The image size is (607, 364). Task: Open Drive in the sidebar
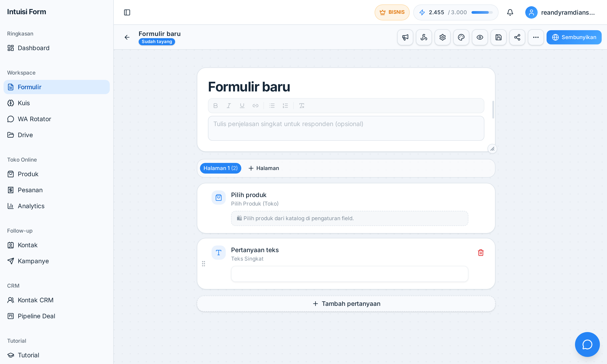click(x=56, y=135)
